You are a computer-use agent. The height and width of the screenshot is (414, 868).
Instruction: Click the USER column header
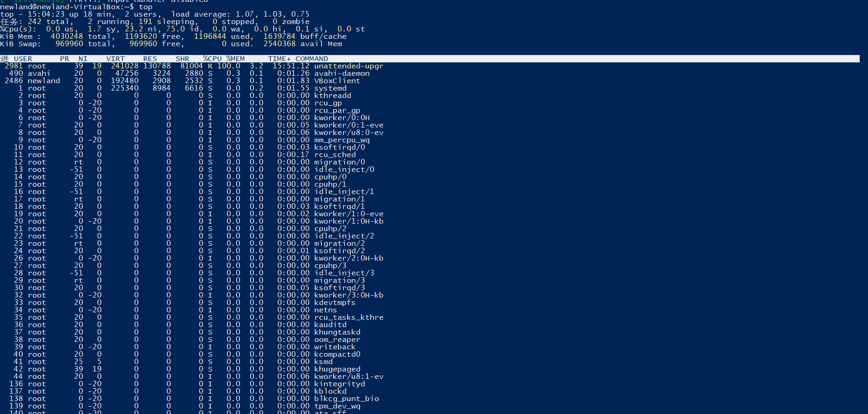(23, 59)
